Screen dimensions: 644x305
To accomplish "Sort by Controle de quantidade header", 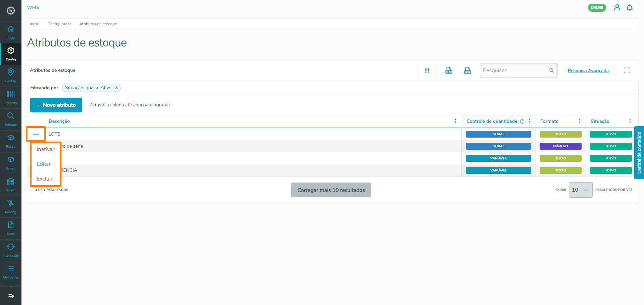I will click(x=492, y=121).
